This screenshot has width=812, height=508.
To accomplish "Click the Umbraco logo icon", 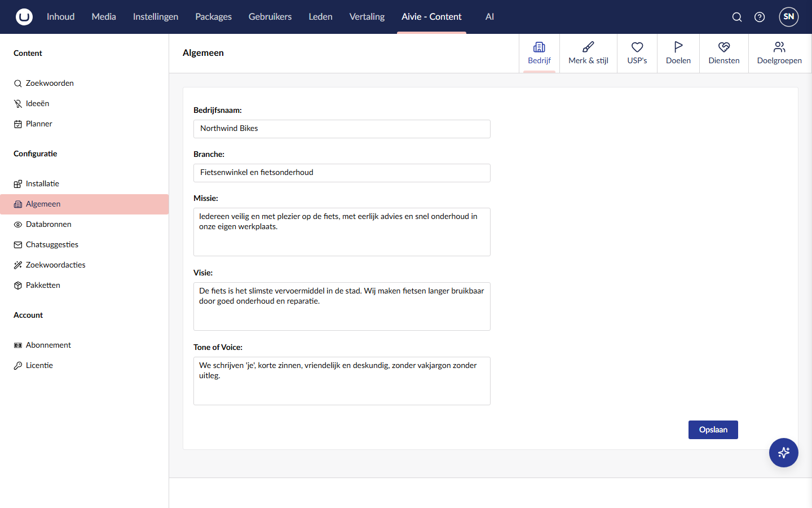I will 24,17.
